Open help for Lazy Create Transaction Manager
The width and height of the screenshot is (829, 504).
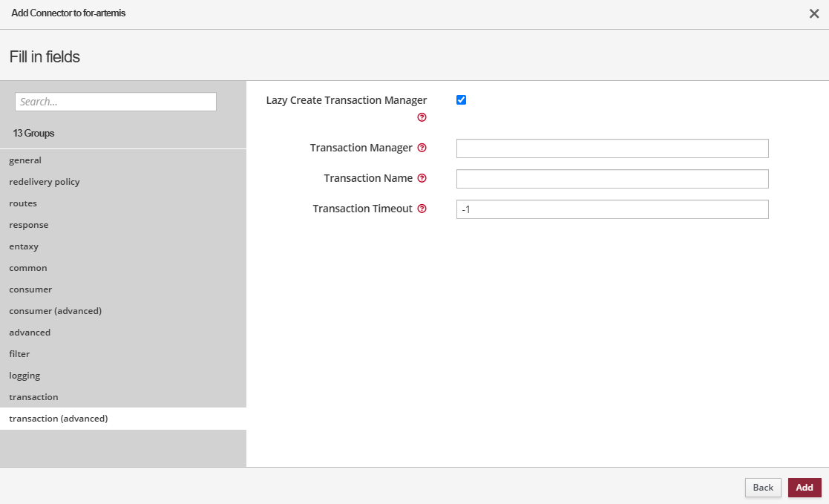coord(422,117)
